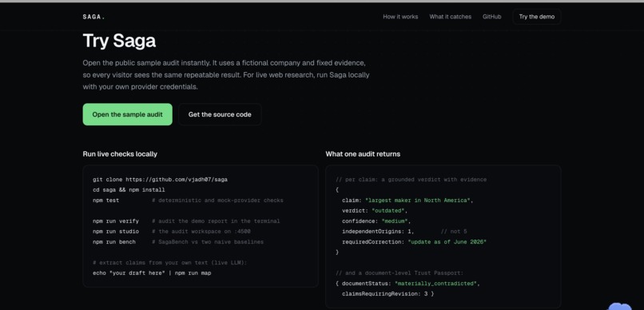Click the claimsRequiringRevision: 3 line
This screenshot has height=310, width=644.
pyautogui.click(x=388, y=293)
